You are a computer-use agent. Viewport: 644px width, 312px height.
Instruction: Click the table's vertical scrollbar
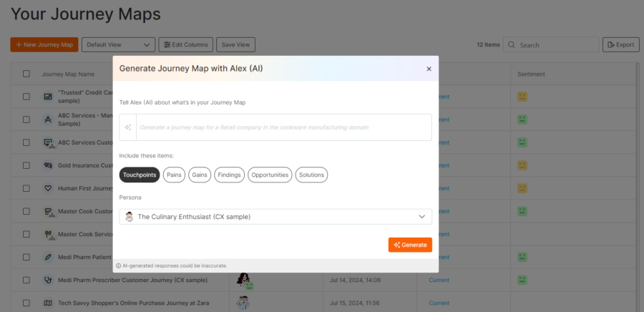tap(638, 187)
